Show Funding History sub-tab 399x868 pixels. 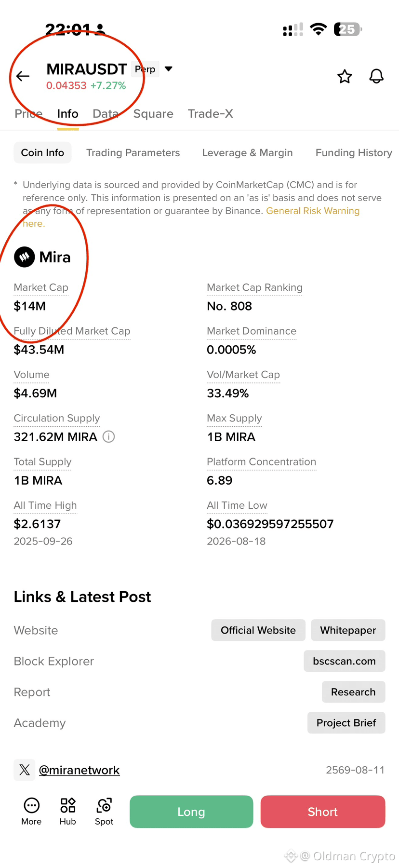pyautogui.click(x=354, y=153)
